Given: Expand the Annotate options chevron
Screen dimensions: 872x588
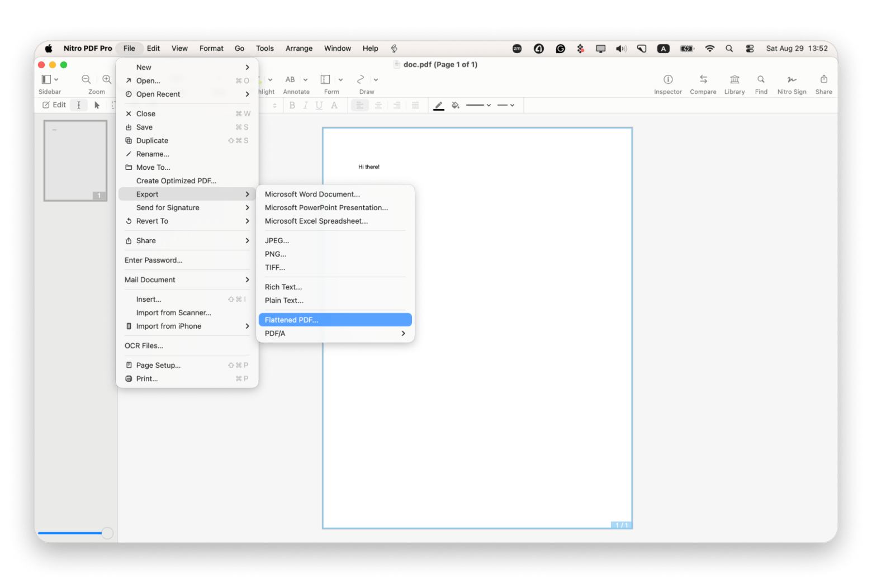Looking at the screenshot, I should tap(305, 80).
